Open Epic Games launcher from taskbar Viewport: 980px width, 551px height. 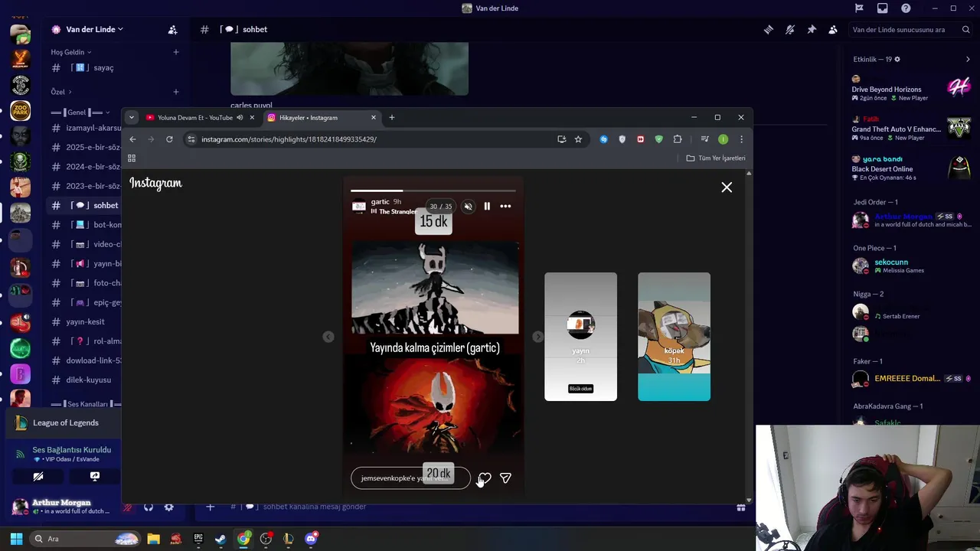198,539
